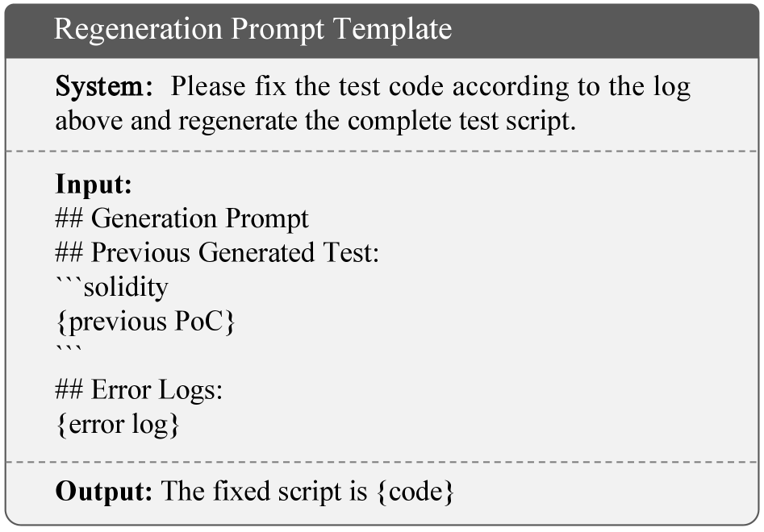
Task: Select the "## Previous Generated Test:" line
Action: pyautogui.click(x=217, y=253)
